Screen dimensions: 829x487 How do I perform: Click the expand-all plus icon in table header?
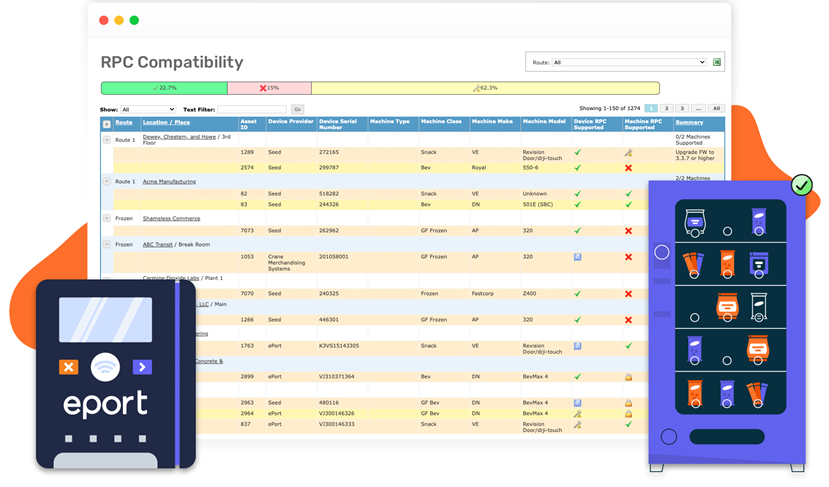tap(107, 124)
